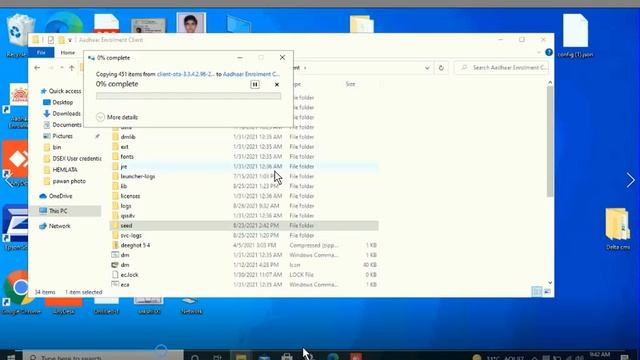Open Network icon on the desktop
The height and width of the screenshot is (360, 640).
click(191, 306)
